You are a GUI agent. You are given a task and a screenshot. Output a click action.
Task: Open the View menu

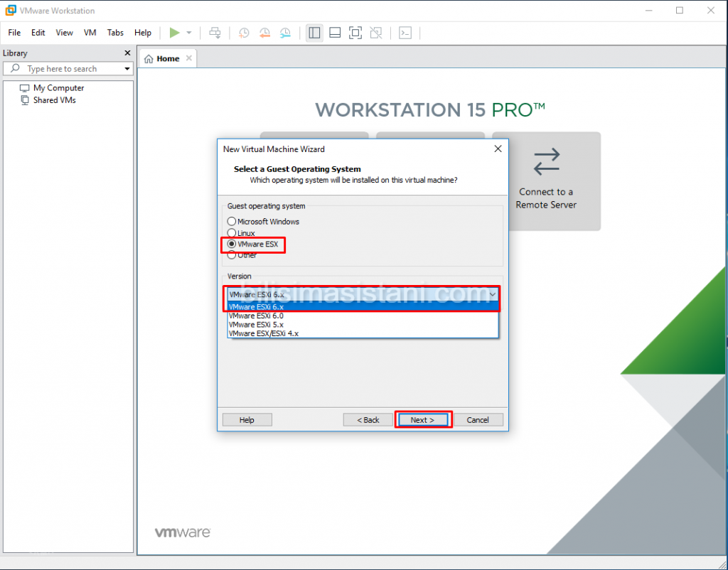point(64,33)
